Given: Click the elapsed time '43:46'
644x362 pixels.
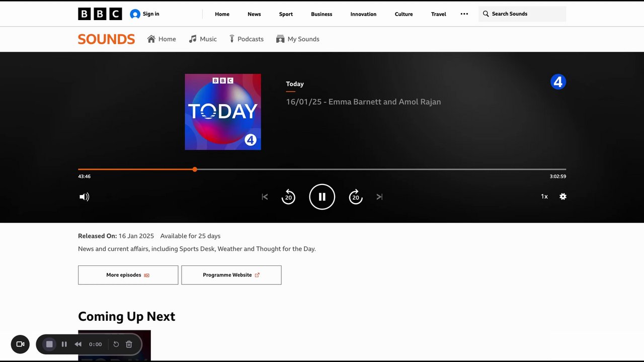Looking at the screenshot, I should pos(85,176).
